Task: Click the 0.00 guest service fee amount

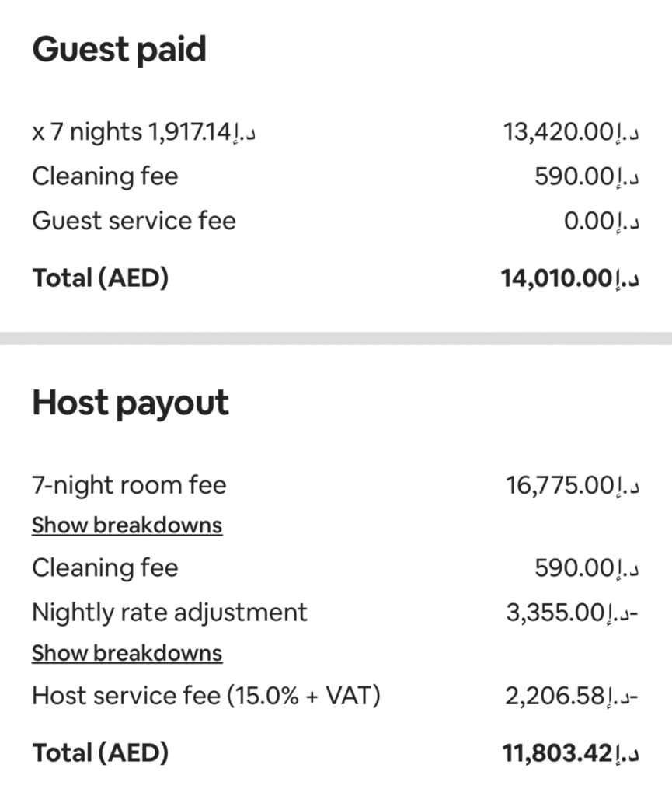Action: [x=601, y=221]
